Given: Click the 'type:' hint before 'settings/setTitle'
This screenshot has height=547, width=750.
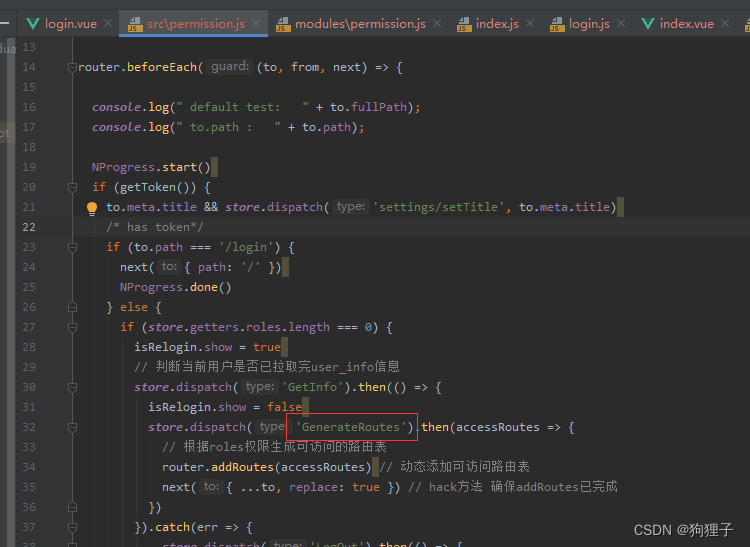Looking at the screenshot, I should click(351, 207).
